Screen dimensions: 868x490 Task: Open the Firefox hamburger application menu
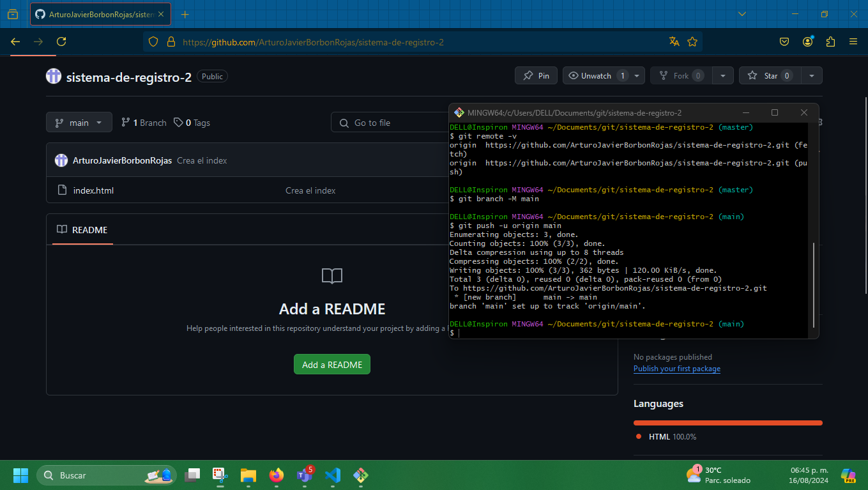(x=853, y=42)
